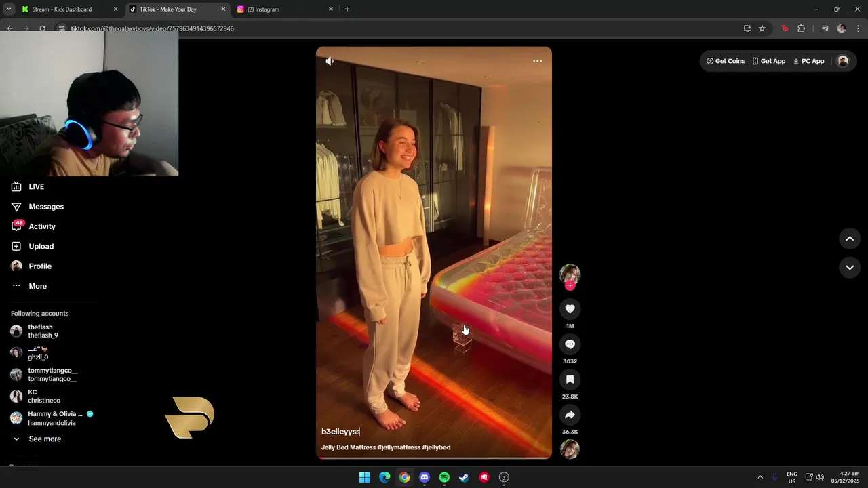Expand the More sidebar menu
868x488 pixels.
point(29,286)
